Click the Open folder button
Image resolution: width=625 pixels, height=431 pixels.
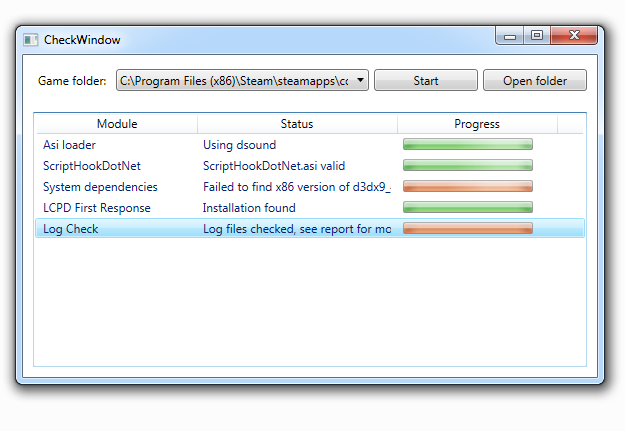pos(534,81)
